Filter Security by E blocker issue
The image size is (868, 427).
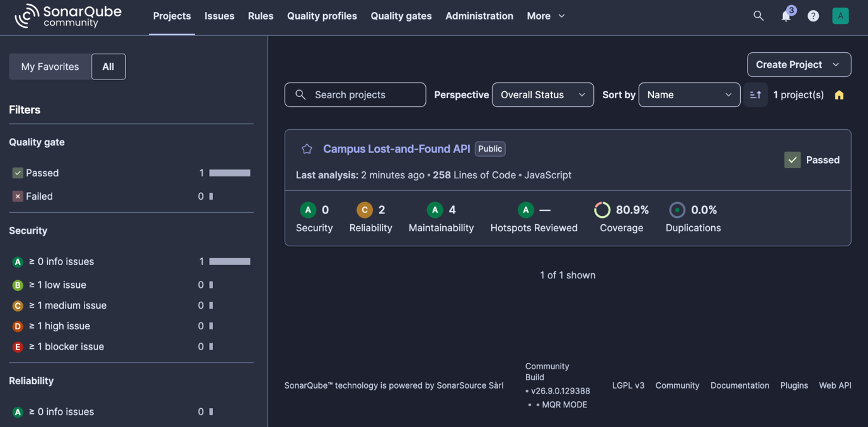(x=131, y=346)
